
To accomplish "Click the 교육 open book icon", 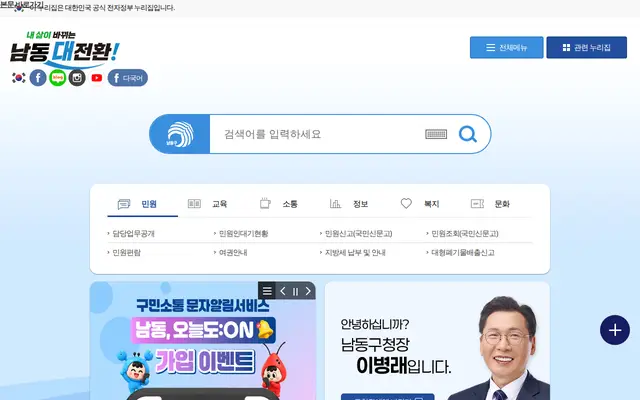I will [194, 203].
